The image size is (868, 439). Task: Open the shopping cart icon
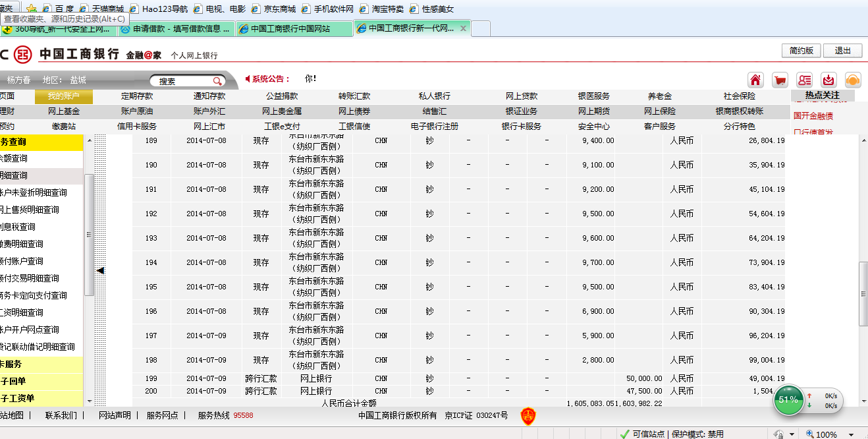click(x=780, y=80)
